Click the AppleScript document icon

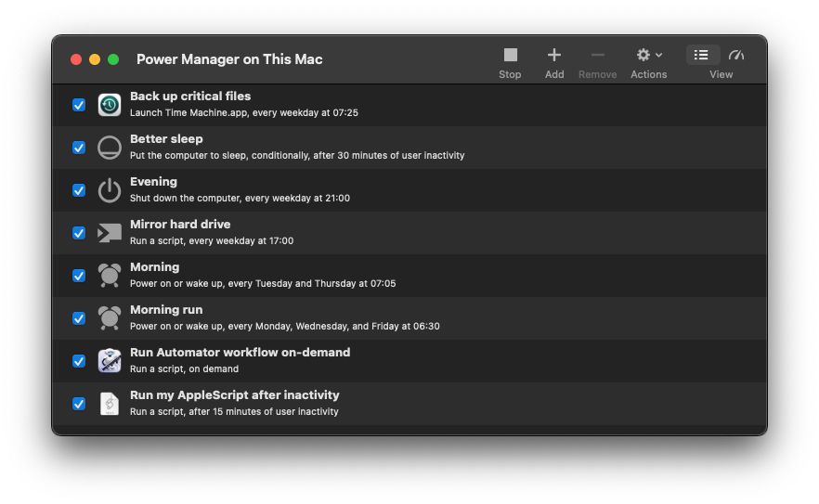(110, 404)
